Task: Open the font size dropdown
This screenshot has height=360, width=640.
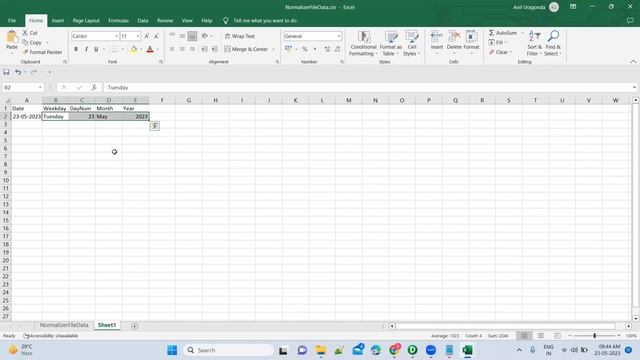Action: 138,36
